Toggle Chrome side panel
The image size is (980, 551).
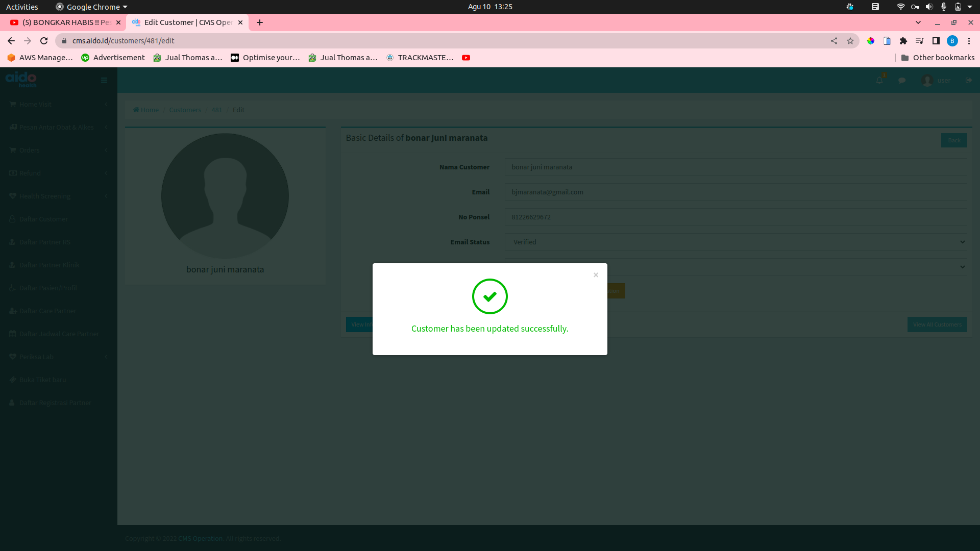click(x=936, y=41)
